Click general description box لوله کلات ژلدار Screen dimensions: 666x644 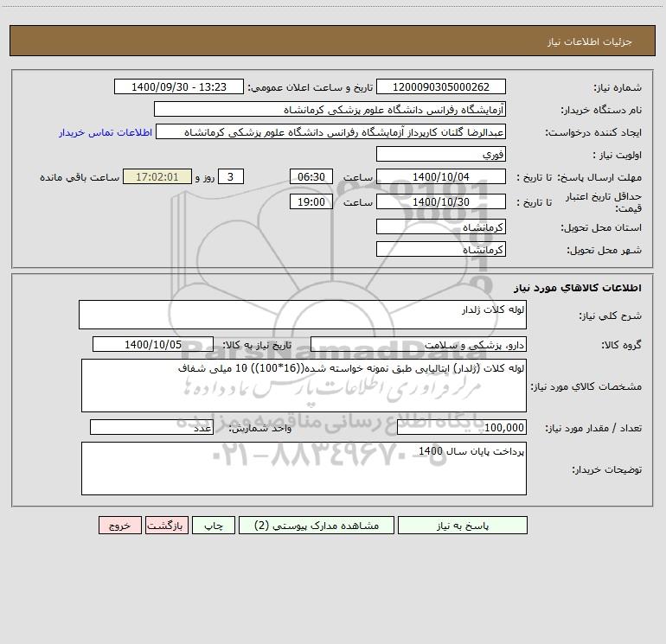coord(303,315)
